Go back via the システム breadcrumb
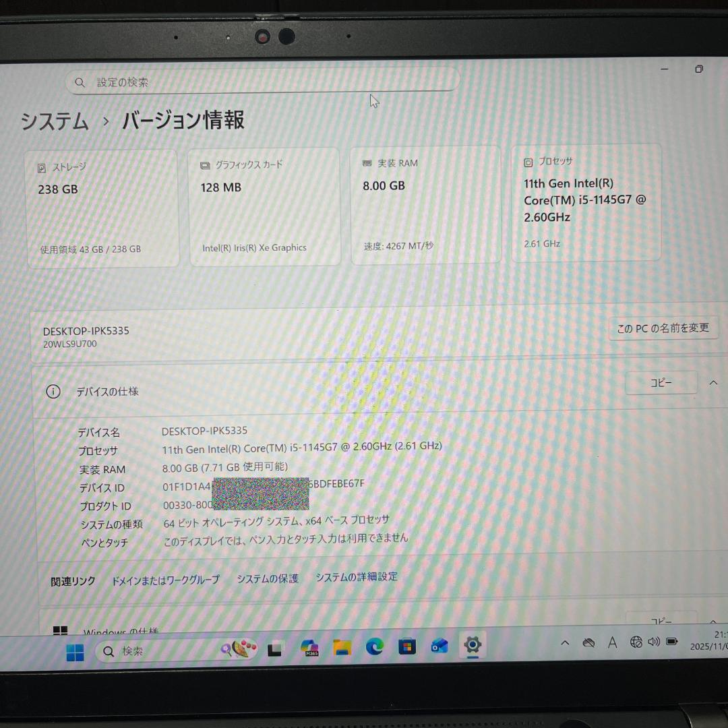 click(x=54, y=122)
